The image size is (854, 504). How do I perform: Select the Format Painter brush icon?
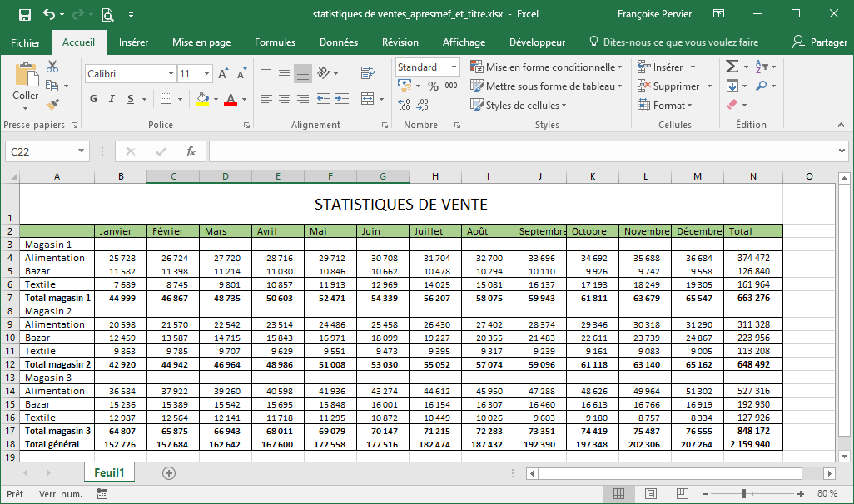click(52, 105)
